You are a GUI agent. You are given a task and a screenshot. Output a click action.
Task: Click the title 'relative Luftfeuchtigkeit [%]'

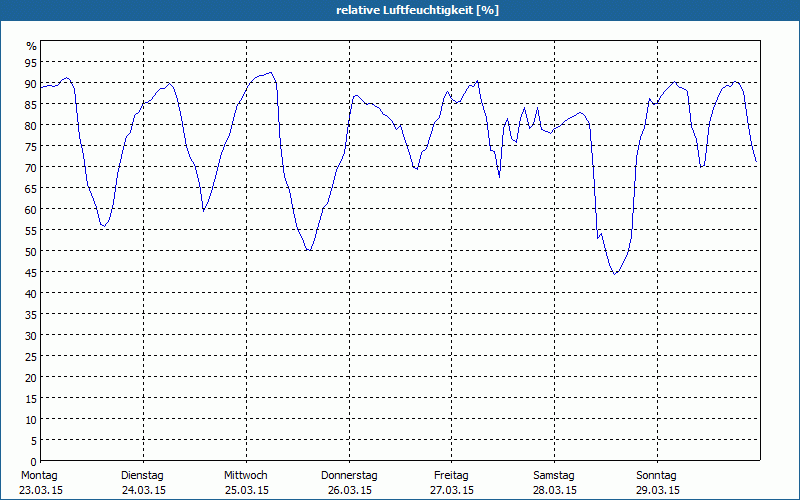pos(417,10)
